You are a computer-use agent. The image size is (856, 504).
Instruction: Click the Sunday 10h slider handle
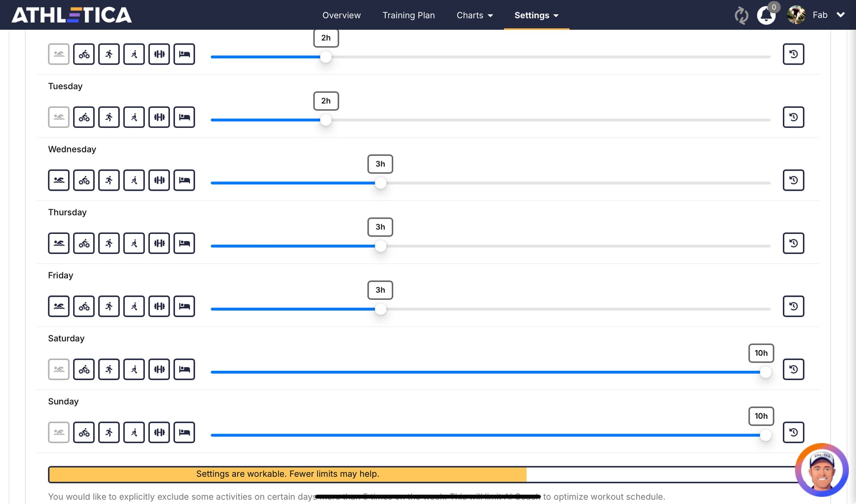pos(765,435)
